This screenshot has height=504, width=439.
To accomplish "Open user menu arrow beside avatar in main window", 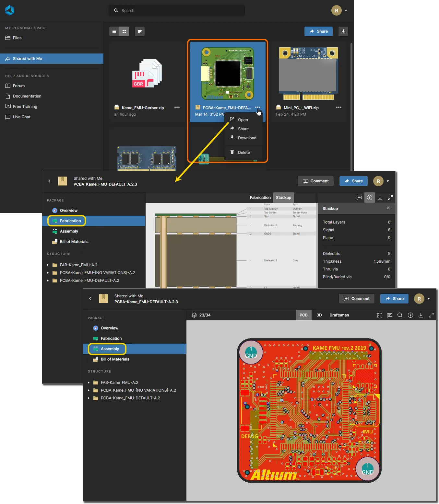I will point(346,11).
